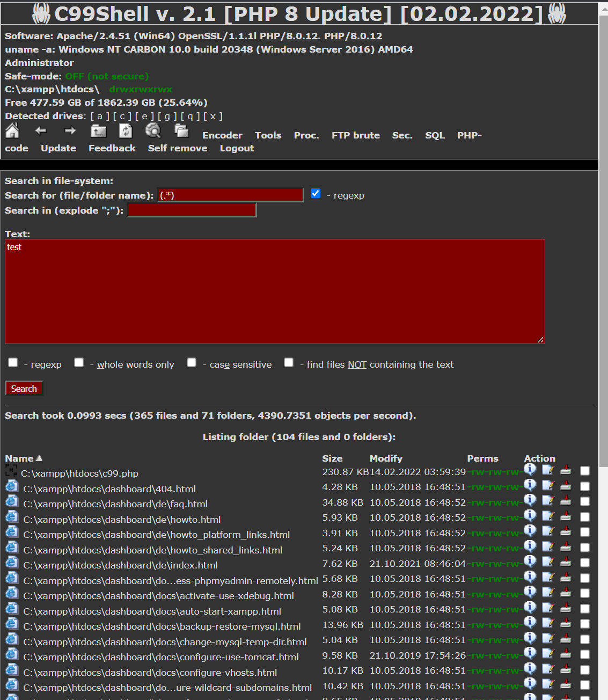Enable whole words only option
608x700 pixels.
(x=79, y=362)
